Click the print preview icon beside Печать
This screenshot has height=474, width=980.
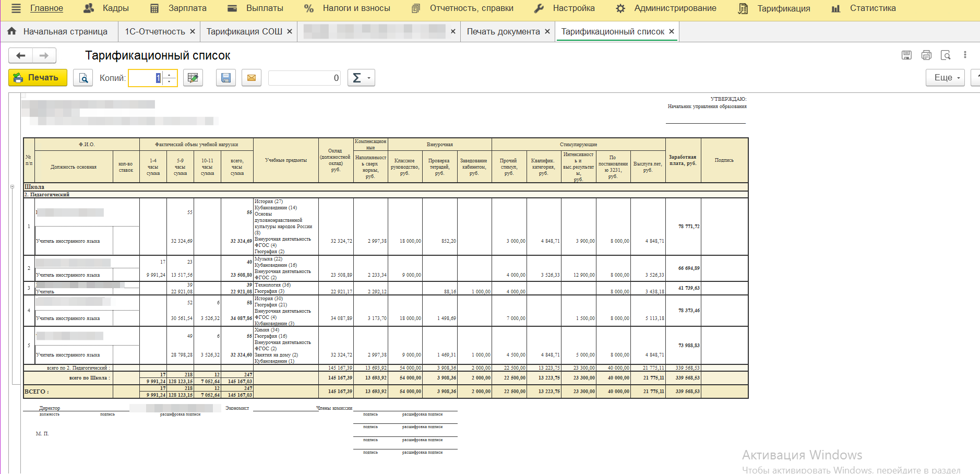(x=83, y=78)
